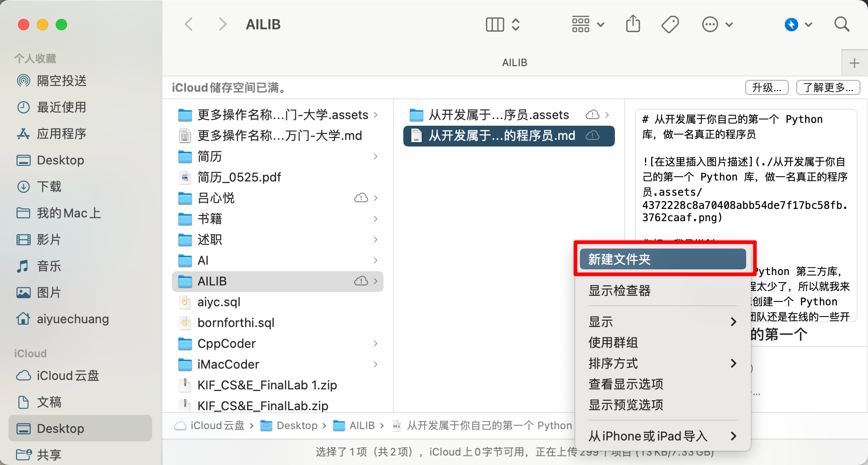The image size is (868, 465).
Task: Open the column view switcher icon
Action: pyautogui.click(x=502, y=24)
